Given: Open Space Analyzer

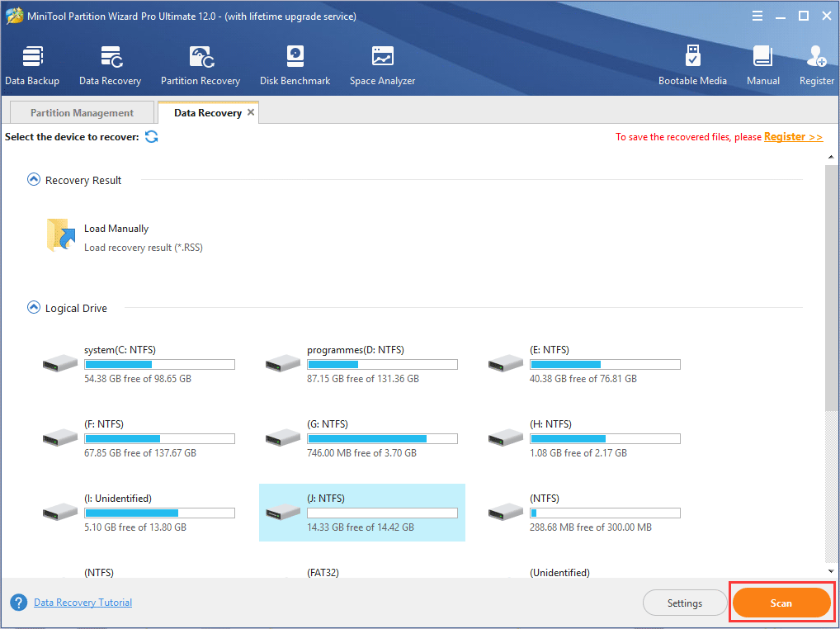Looking at the screenshot, I should tap(382, 66).
